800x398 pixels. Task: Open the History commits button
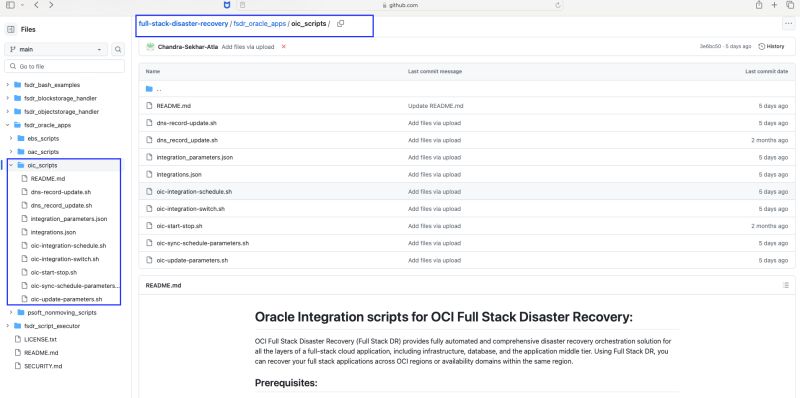771,46
